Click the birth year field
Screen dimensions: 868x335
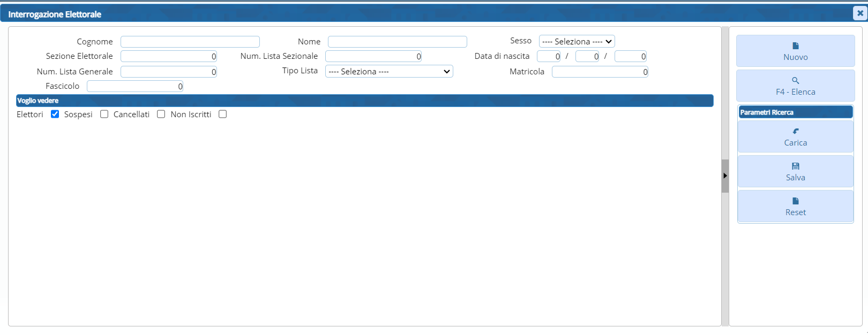click(x=630, y=56)
